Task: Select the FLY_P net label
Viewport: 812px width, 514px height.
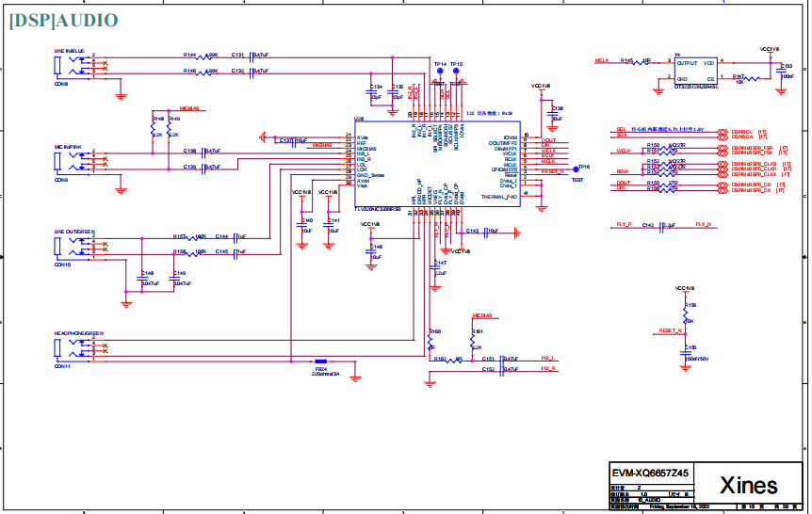Action: click(x=622, y=226)
